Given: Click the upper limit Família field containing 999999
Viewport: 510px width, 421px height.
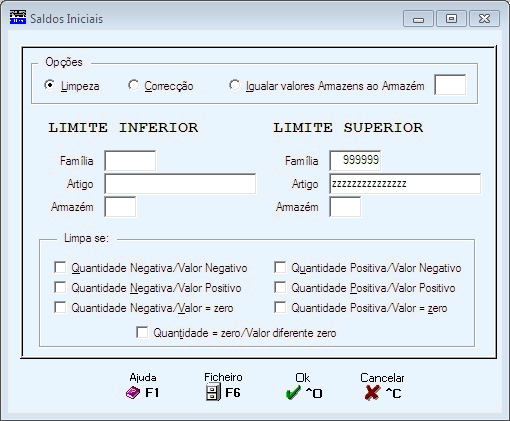Looking at the screenshot, I should pos(355,161).
